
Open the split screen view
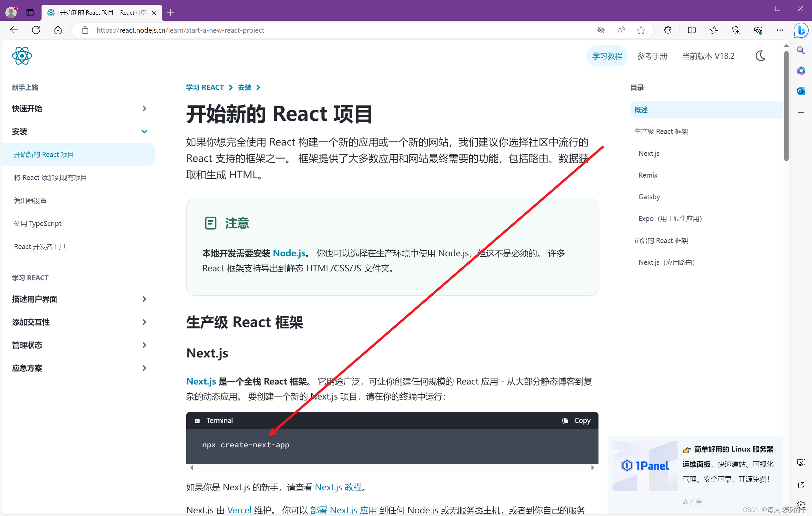coord(692,30)
